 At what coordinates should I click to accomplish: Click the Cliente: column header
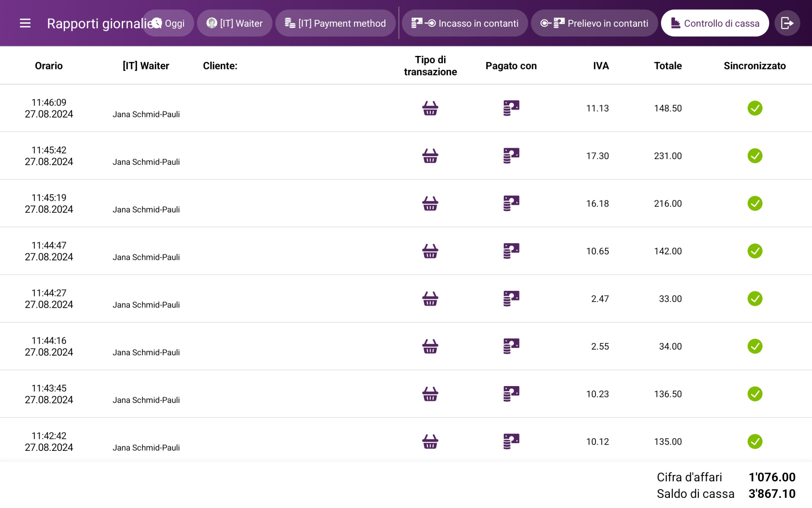pyautogui.click(x=220, y=66)
